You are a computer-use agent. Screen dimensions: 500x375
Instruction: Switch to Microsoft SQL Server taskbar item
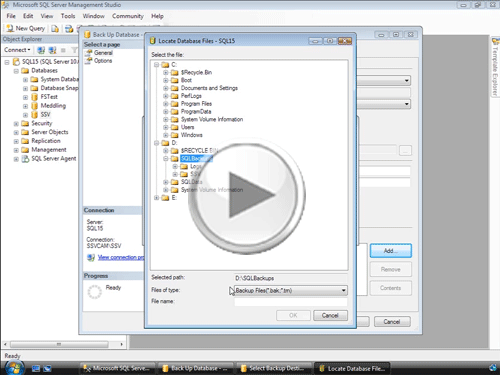coord(118,368)
